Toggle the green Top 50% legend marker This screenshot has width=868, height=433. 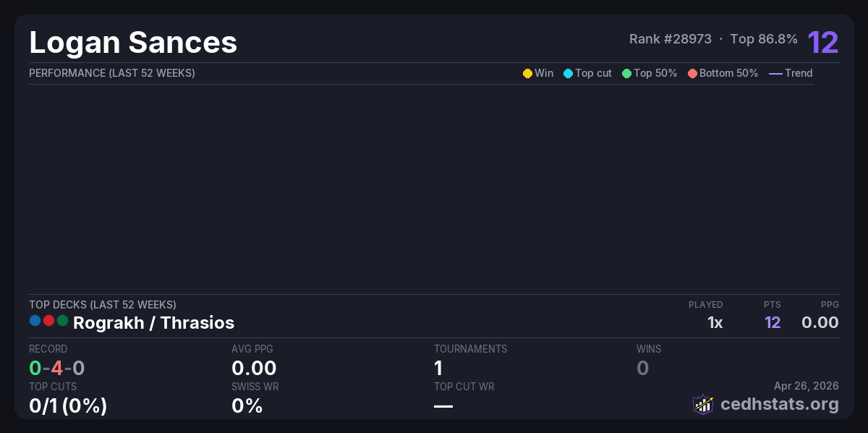(x=626, y=73)
